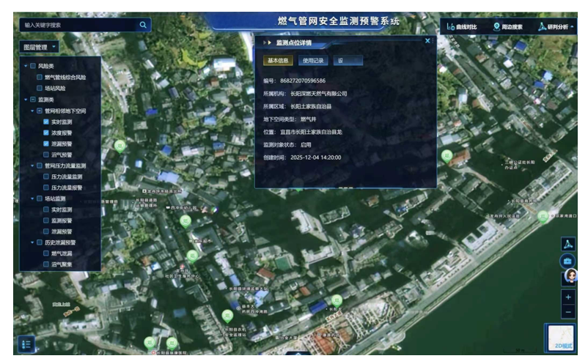Click 监测对象状态 value 启用
The height and width of the screenshot is (364, 588).
coord(306,144)
